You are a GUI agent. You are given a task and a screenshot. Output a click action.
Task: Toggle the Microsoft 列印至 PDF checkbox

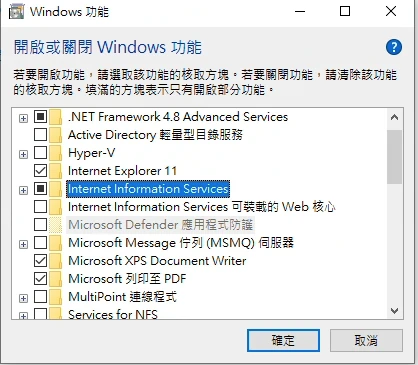point(40,278)
